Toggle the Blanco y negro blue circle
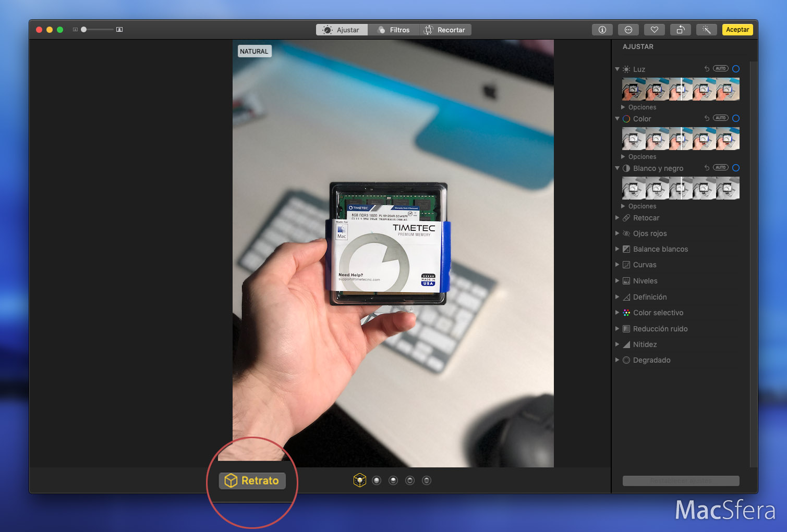Image resolution: width=787 pixels, height=532 pixels. tap(736, 168)
